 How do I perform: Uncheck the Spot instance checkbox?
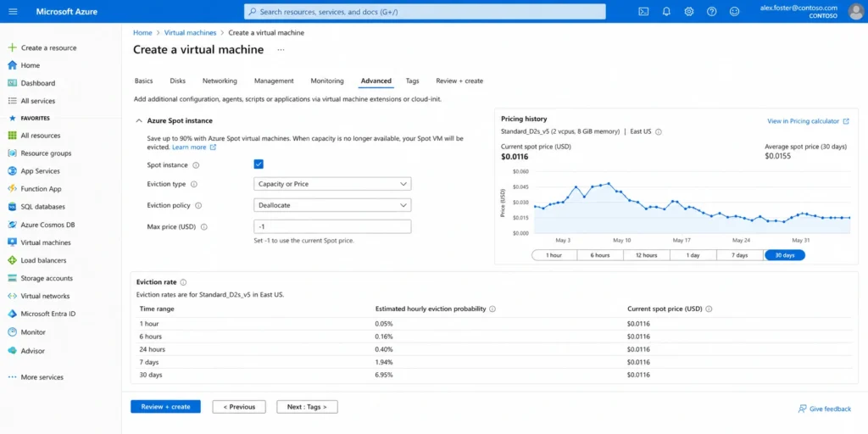[259, 164]
